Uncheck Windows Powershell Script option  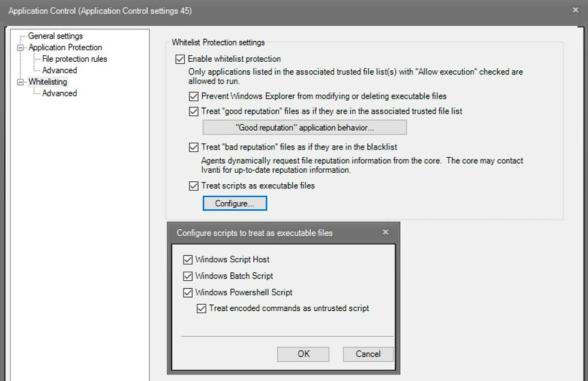[x=187, y=293]
